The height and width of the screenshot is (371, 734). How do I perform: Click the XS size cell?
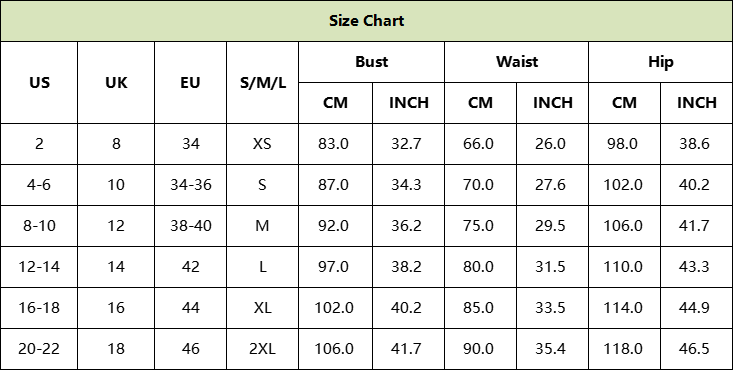263,144
